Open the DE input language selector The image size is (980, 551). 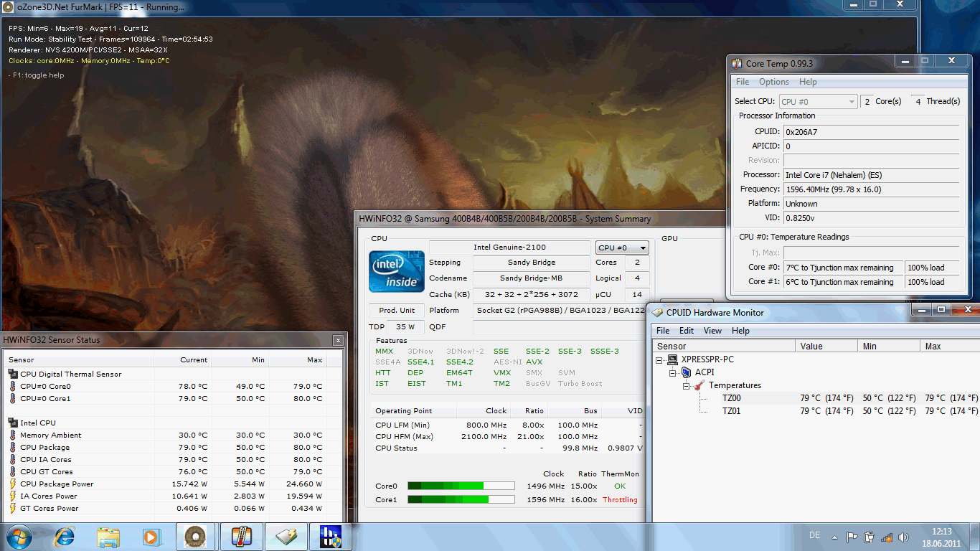click(x=814, y=535)
